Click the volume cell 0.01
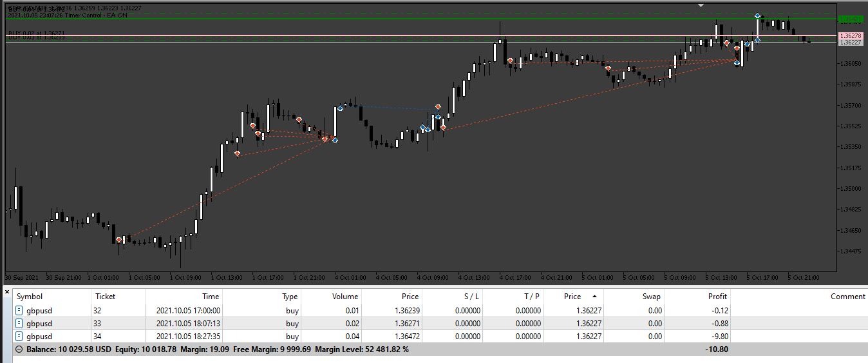Image resolution: width=868 pixels, height=363 pixels. [x=351, y=310]
